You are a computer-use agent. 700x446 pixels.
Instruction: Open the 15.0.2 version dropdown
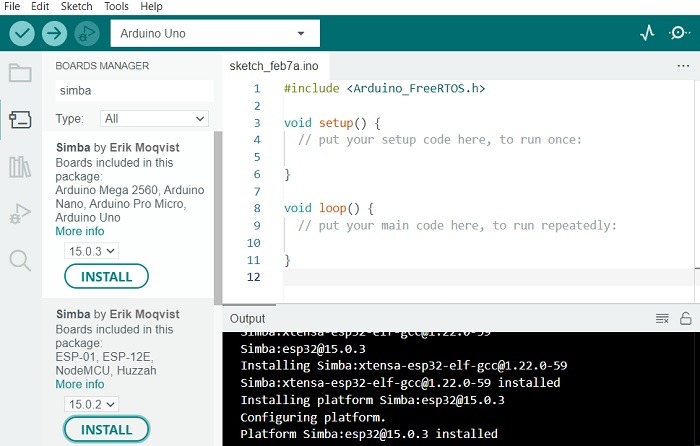click(92, 404)
